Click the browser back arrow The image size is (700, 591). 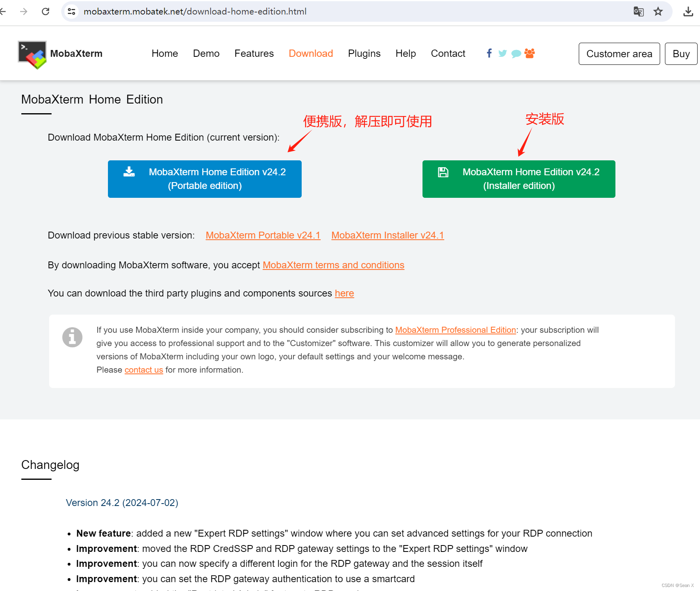(2, 11)
